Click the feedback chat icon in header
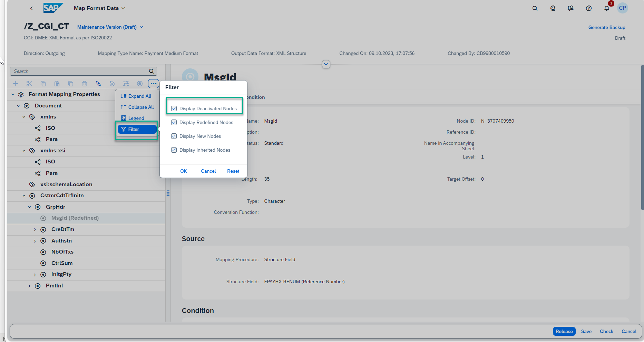 click(x=571, y=8)
